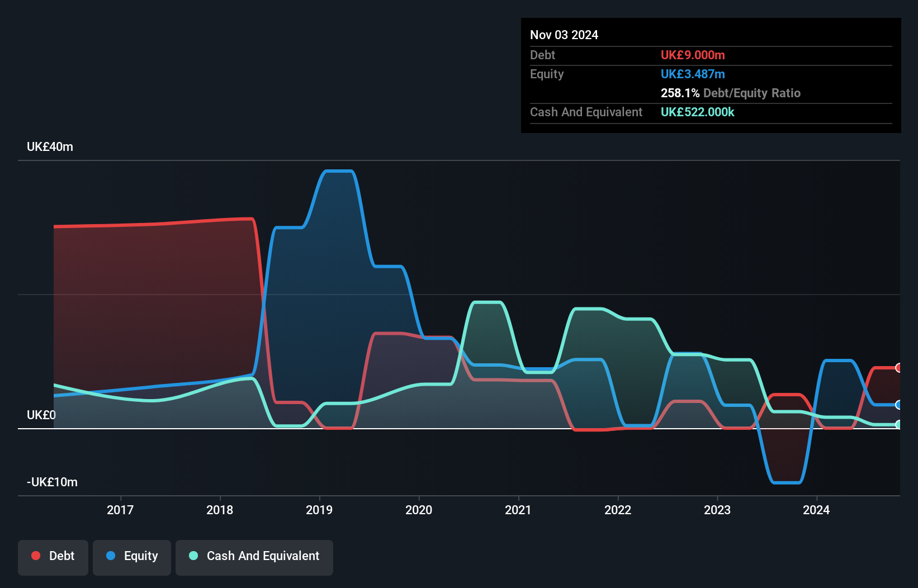This screenshot has width=918, height=588.
Task: Select the 2022 x-axis label
Action: tap(618, 510)
